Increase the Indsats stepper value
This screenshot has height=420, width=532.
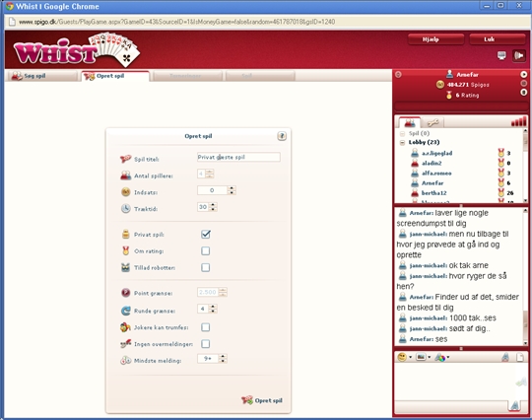(232, 188)
